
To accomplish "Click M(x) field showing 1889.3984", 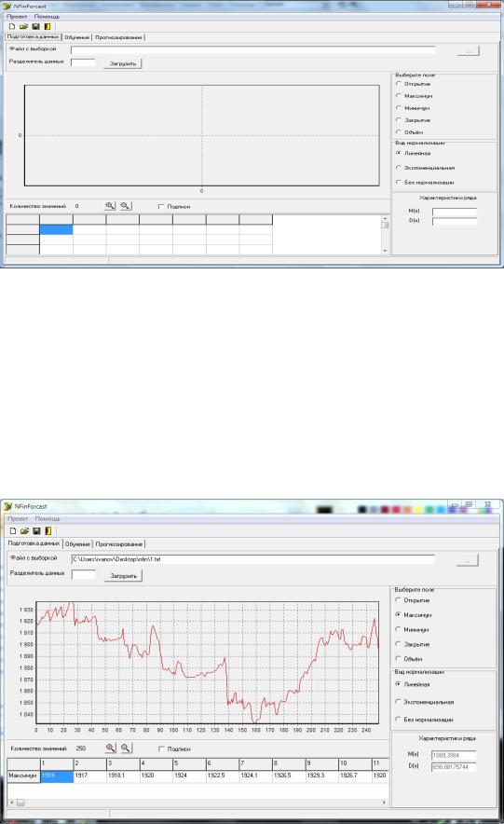I will click(454, 755).
